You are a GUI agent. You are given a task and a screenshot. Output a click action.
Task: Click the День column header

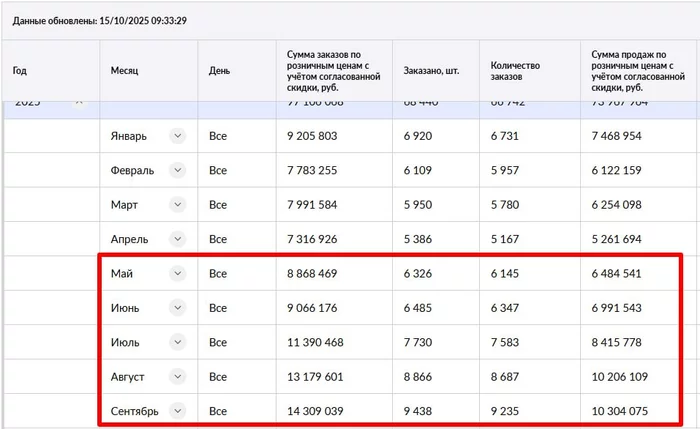pyautogui.click(x=219, y=71)
